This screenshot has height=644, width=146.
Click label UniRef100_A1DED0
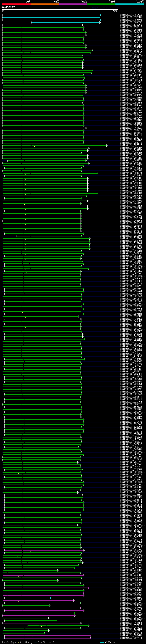click(x=131, y=339)
